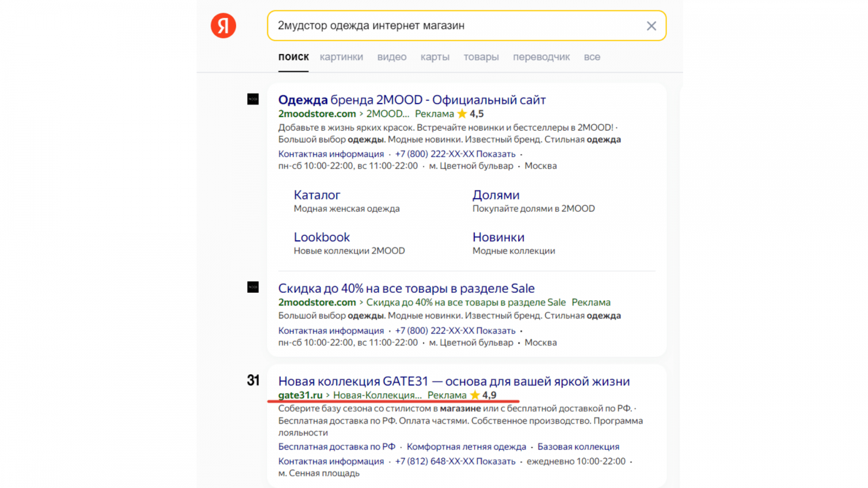Select the Карты tab
The width and height of the screenshot is (868, 488).
pyautogui.click(x=435, y=57)
